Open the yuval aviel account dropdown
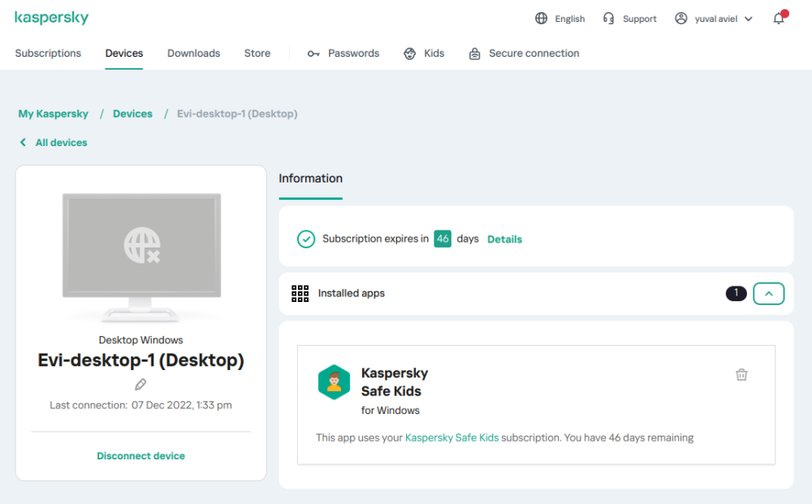This screenshot has height=504, width=812. [714, 19]
